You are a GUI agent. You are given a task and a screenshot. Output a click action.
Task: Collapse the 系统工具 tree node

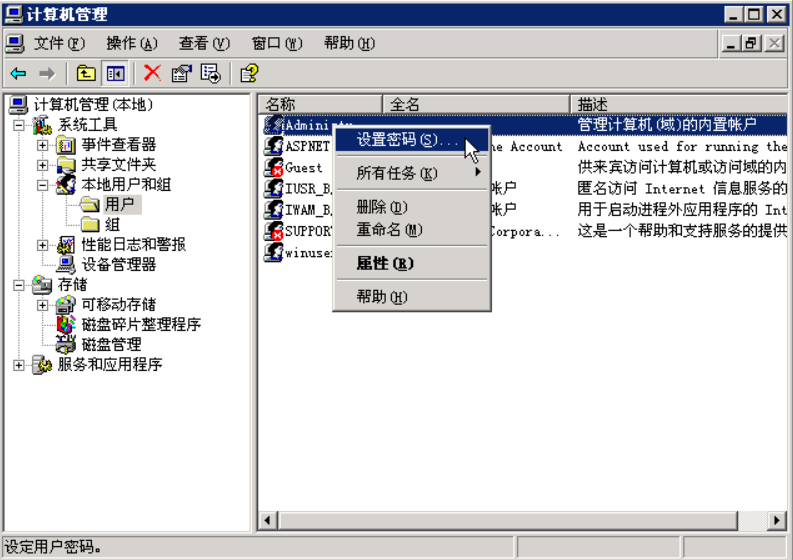[19, 125]
